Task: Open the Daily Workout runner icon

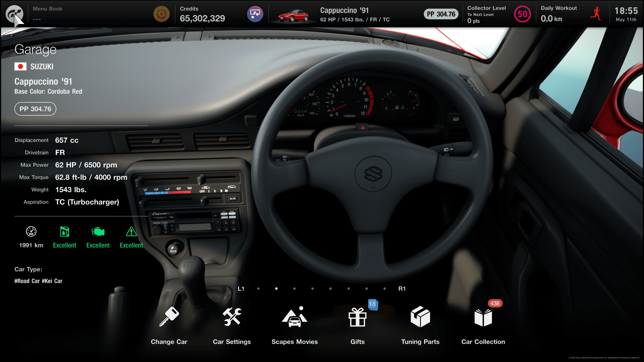Action: tap(596, 14)
